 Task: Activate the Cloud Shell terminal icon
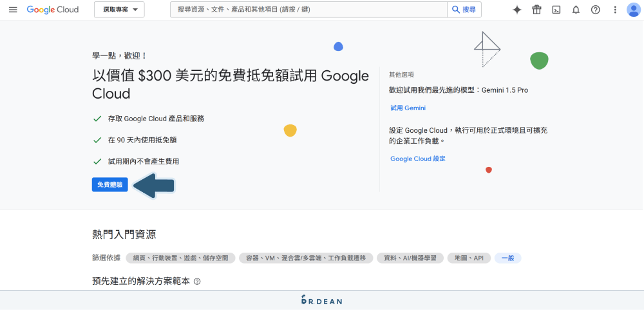point(556,10)
